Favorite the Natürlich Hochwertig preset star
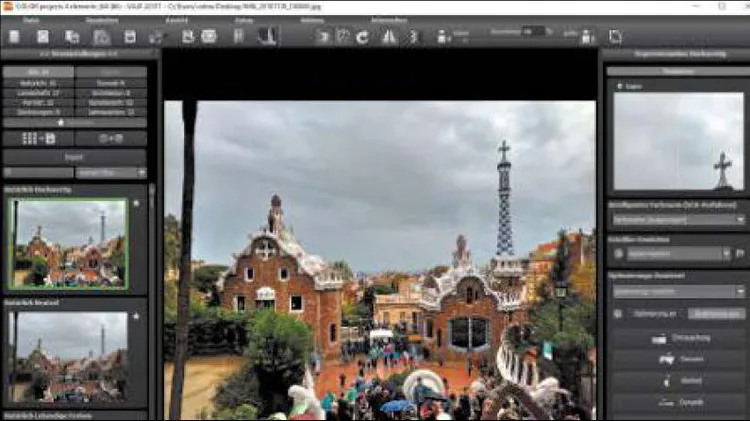Image resolution: width=750 pixels, height=421 pixels. pos(136,203)
